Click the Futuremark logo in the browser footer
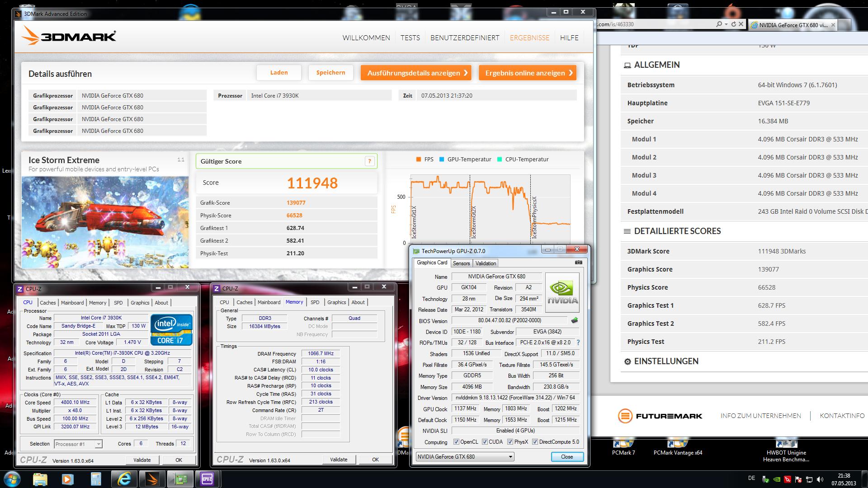The width and height of the screenshot is (868, 488). click(x=660, y=416)
